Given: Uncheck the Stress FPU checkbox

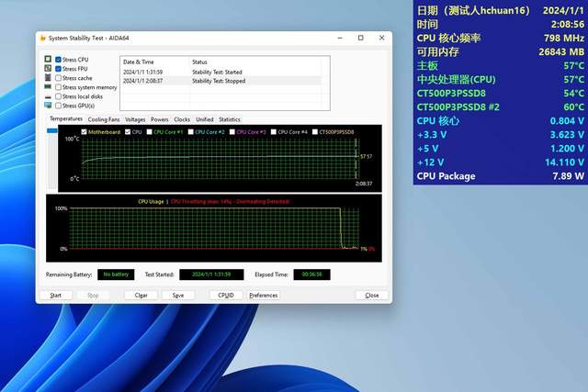Looking at the screenshot, I should (x=58, y=69).
